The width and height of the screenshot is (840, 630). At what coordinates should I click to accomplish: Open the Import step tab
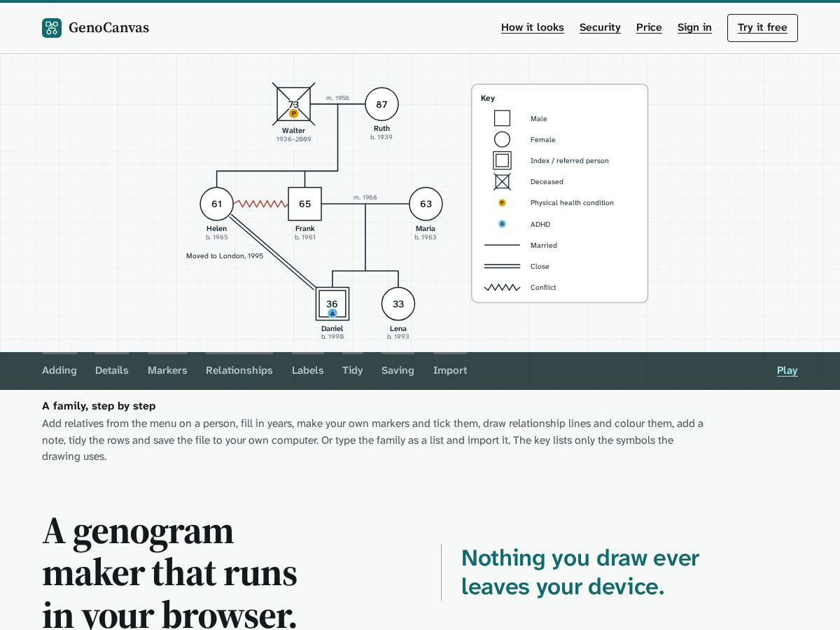point(450,370)
